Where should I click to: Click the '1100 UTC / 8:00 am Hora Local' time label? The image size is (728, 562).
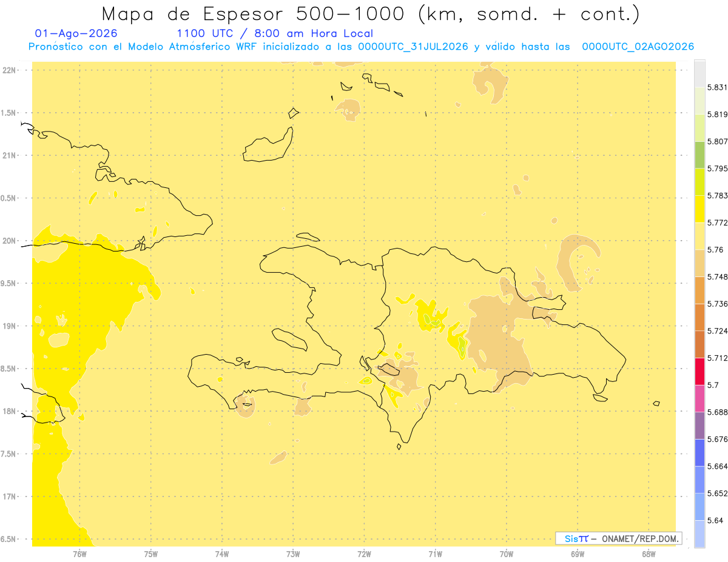[x=275, y=33]
